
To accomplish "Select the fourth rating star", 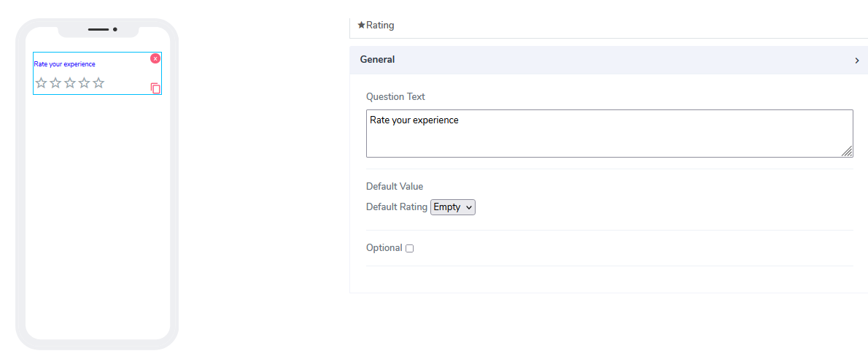I will [x=84, y=83].
